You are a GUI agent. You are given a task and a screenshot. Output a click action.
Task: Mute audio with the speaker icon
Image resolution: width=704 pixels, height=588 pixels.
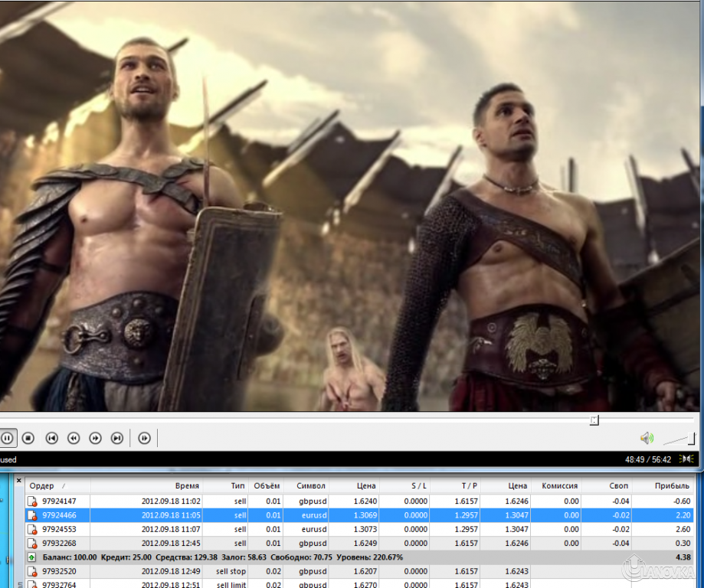[647, 438]
